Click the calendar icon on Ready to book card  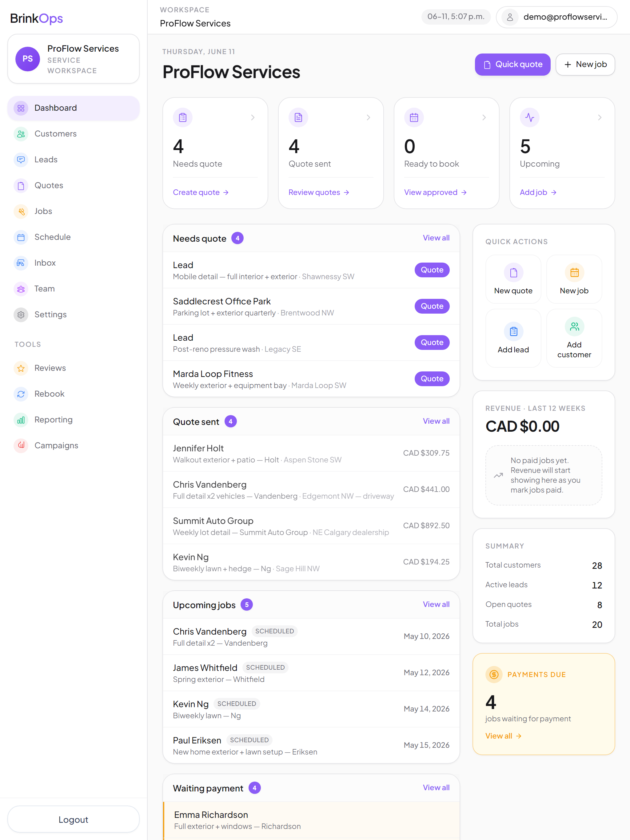click(x=414, y=118)
